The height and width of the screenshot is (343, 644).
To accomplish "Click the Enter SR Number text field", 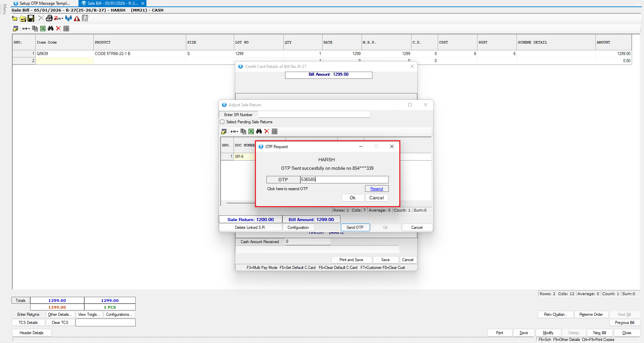I will (314, 115).
